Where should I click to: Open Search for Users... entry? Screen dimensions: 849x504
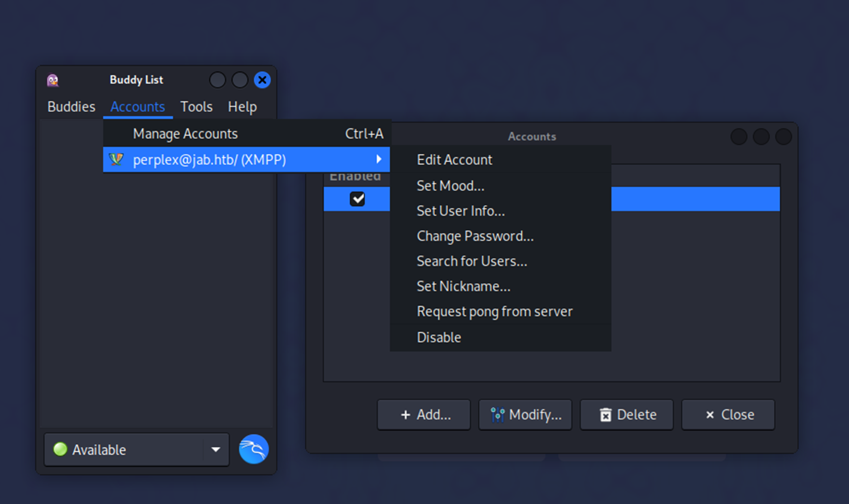pyautogui.click(x=500, y=261)
